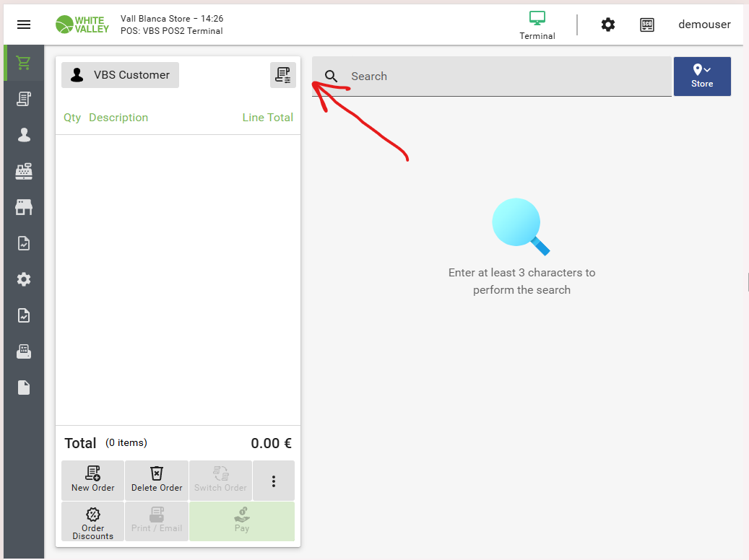Click the search magnifier icon

331,76
